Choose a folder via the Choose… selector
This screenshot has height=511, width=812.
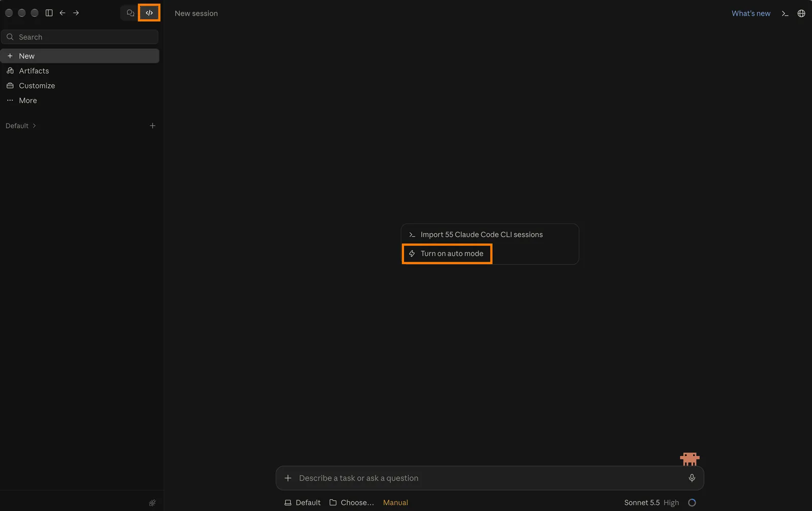pyautogui.click(x=352, y=503)
